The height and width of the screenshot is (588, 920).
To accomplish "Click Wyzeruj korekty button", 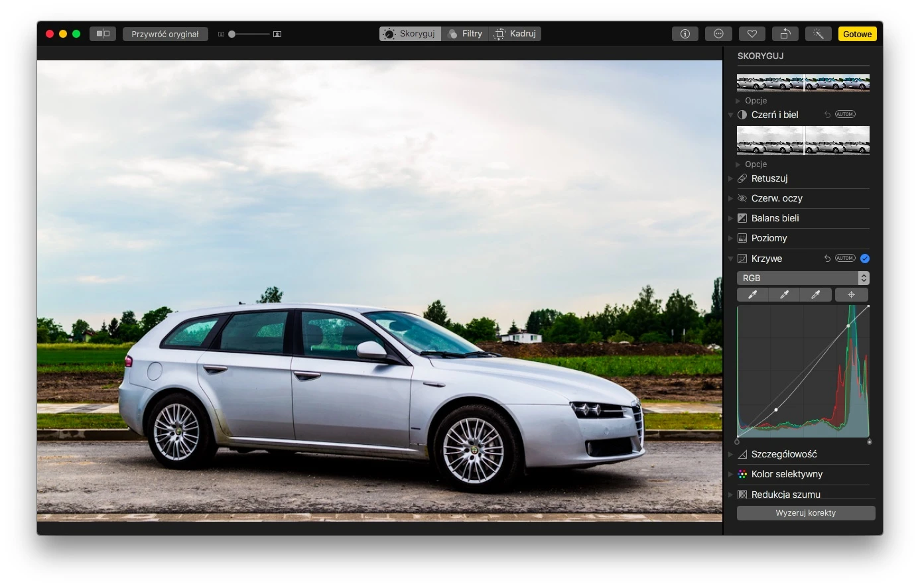I will (x=806, y=513).
